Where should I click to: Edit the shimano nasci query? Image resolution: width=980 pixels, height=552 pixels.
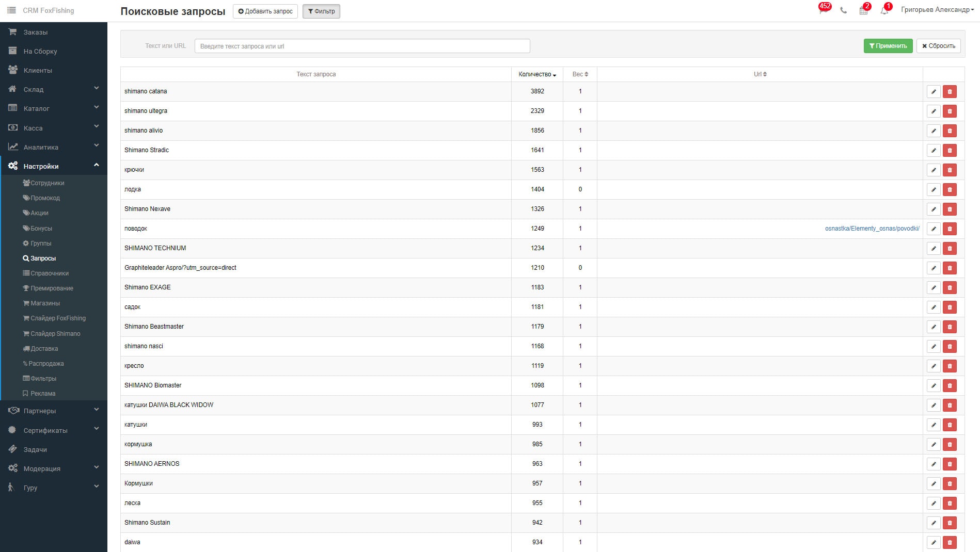[x=934, y=347]
